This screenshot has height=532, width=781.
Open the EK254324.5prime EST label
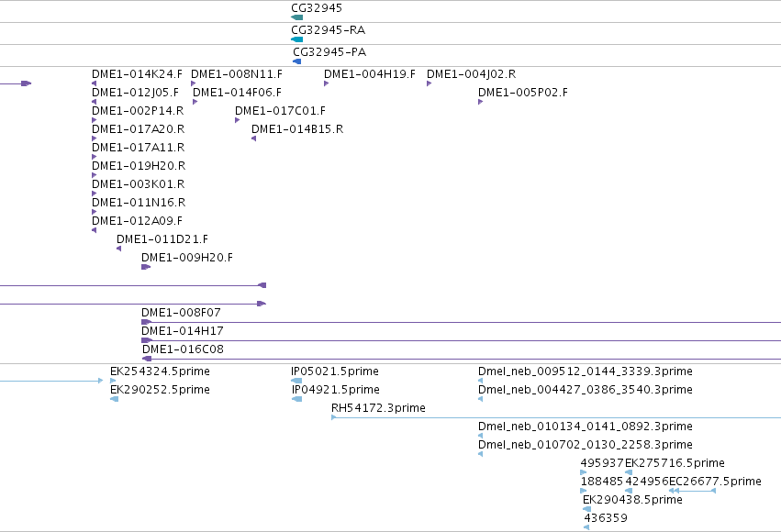[160, 371]
